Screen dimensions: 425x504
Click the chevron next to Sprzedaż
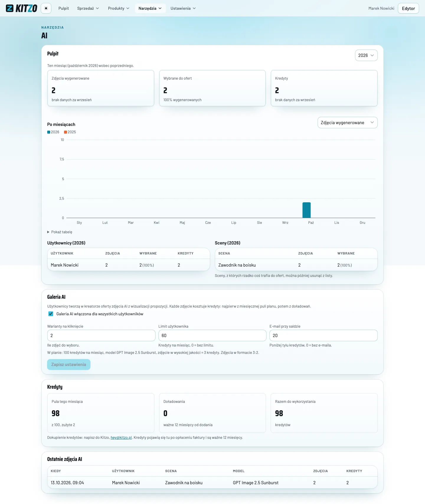pyautogui.click(x=97, y=8)
